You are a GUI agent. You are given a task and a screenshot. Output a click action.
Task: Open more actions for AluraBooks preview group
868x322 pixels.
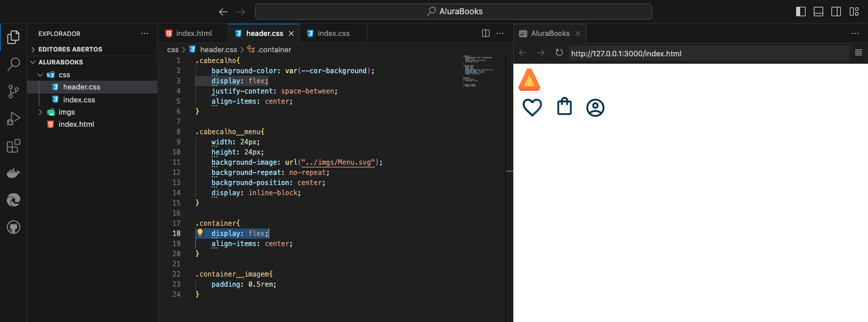click(855, 33)
